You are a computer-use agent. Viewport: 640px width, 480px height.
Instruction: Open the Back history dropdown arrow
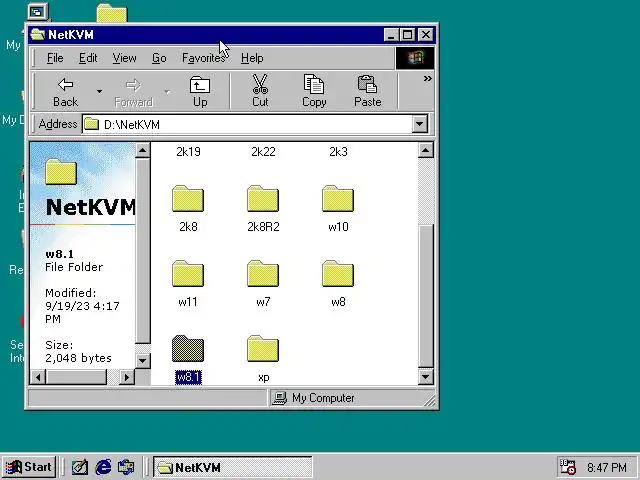[x=99, y=92]
